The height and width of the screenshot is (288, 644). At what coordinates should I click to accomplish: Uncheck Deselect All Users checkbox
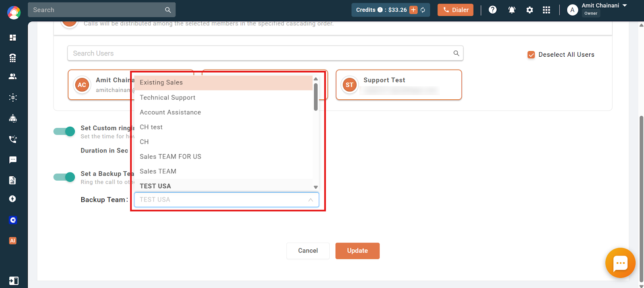(531, 55)
